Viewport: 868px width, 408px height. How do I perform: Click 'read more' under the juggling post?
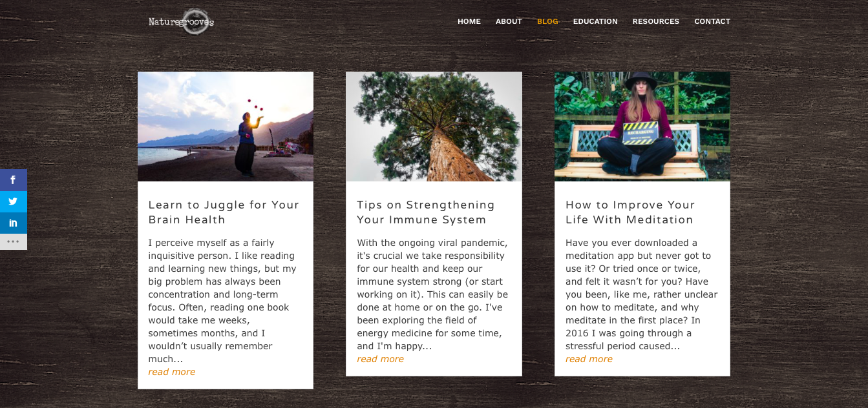(172, 372)
